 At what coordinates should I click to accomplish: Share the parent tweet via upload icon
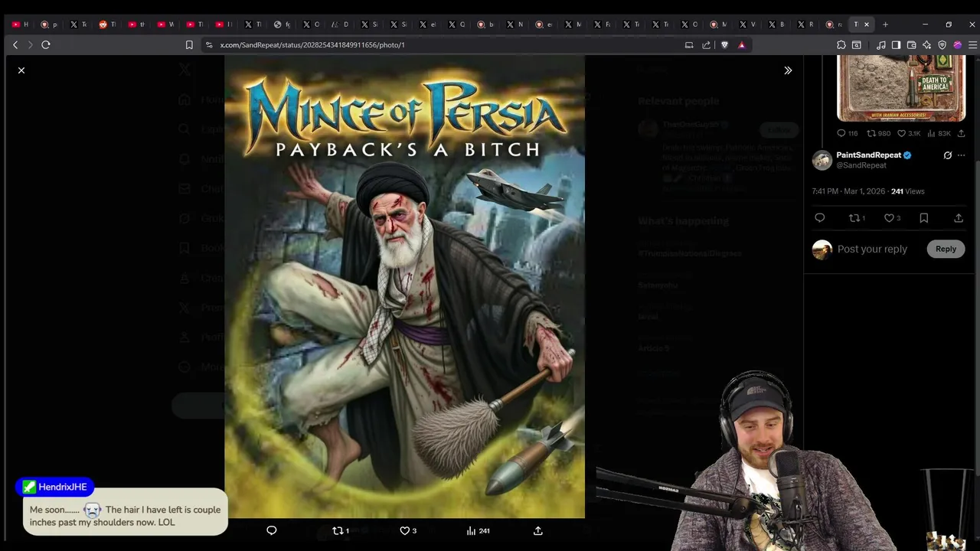click(x=962, y=133)
